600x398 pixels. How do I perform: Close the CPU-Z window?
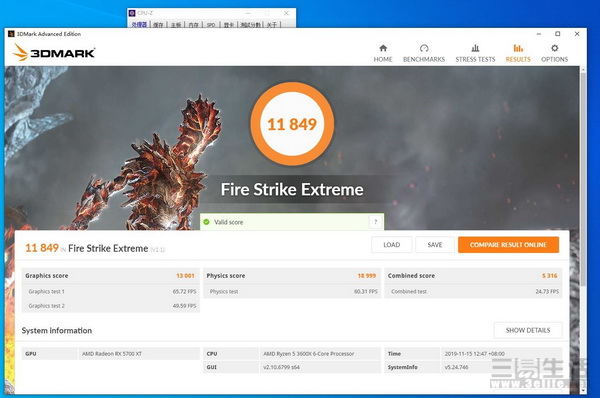pyautogui.click(x=286, y=13)
